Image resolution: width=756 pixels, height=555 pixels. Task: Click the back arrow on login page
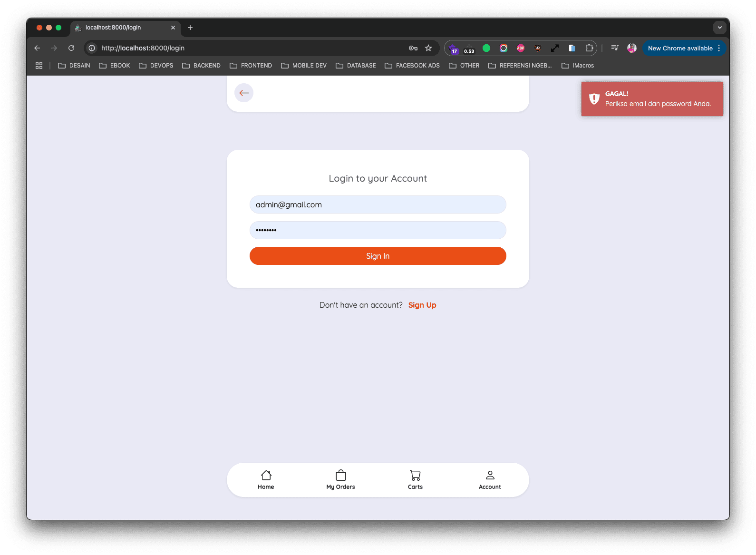point(244,93)
